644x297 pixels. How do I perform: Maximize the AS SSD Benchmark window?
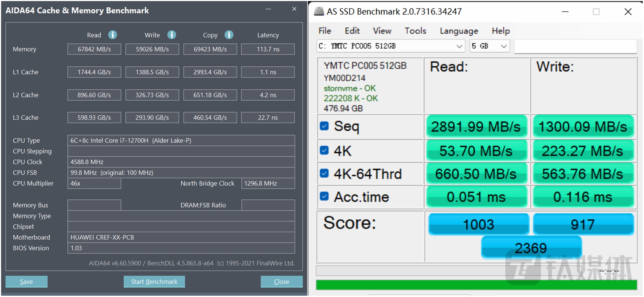(x=596, y=12)
